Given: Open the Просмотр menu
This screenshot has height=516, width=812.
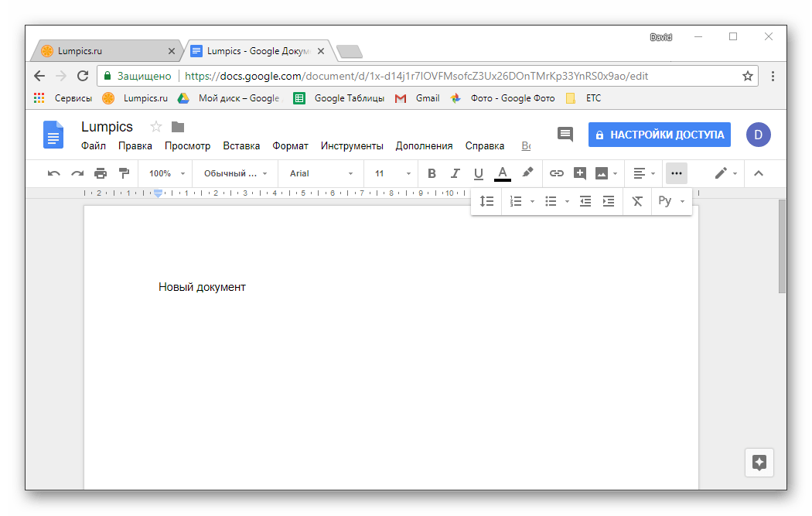Looking at the screenshot, I should coord(187,146).
